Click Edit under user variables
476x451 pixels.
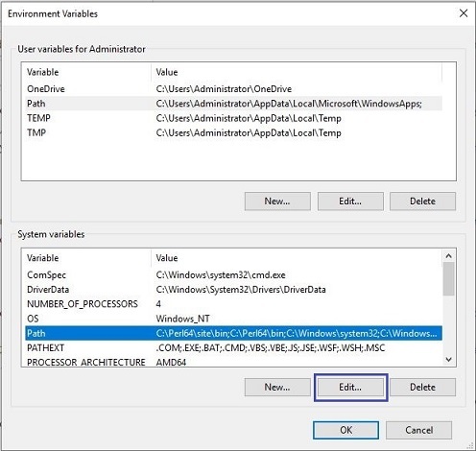[x=350, y=202]
